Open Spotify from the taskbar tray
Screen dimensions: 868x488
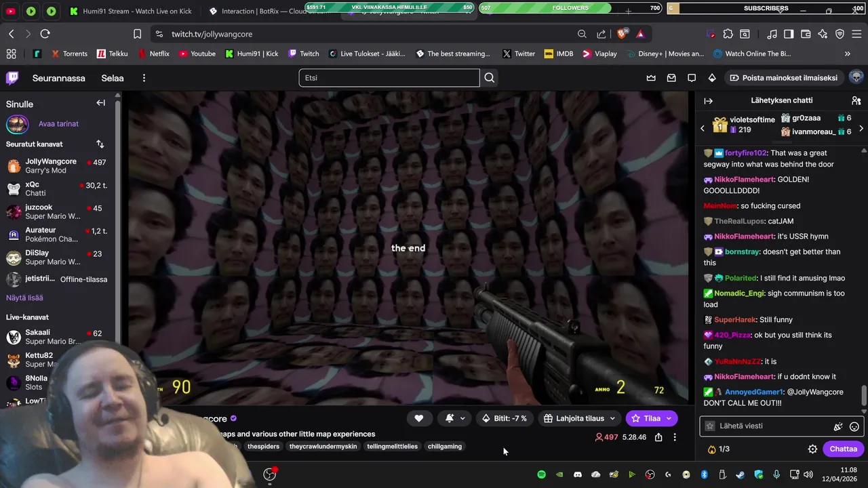(x=541, y=474)
